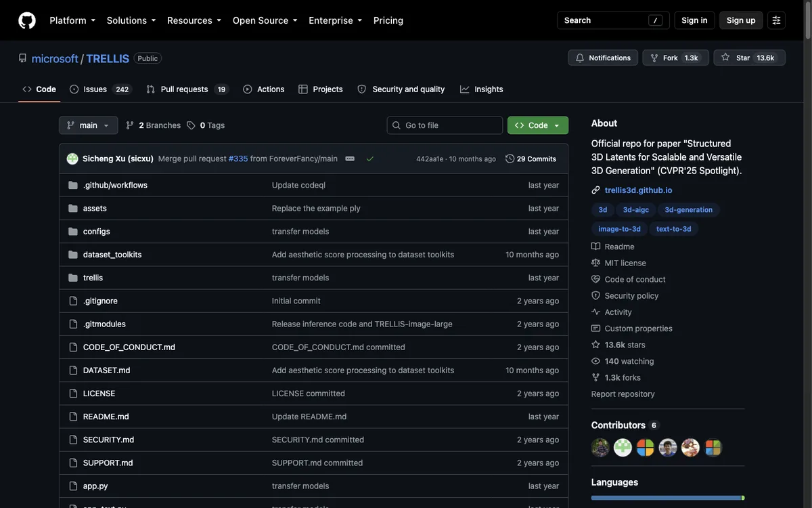The image size is (812, 508).
Task: Click Report repository link
Action: [623, 394]
